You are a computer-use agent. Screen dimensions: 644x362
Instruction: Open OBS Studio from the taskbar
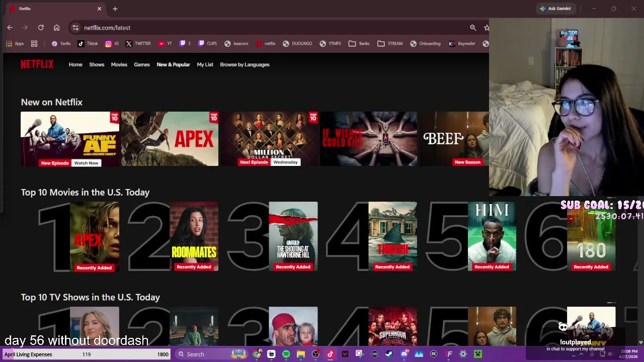(315, 354)
